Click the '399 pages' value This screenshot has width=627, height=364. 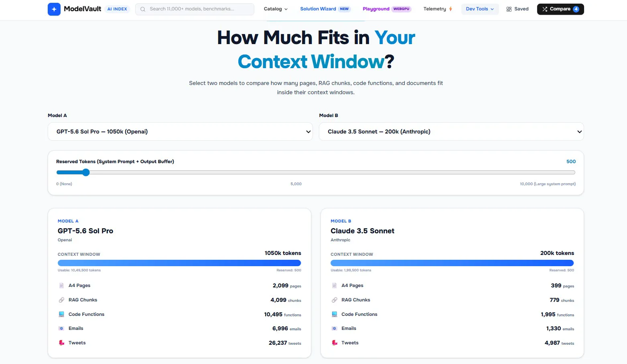[x=562, y=286]
